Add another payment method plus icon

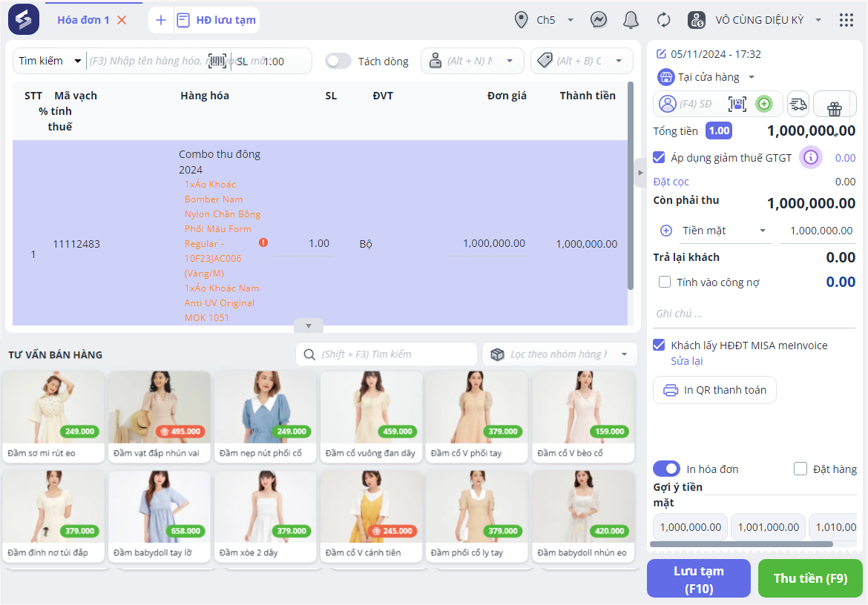tap(666, 231)
